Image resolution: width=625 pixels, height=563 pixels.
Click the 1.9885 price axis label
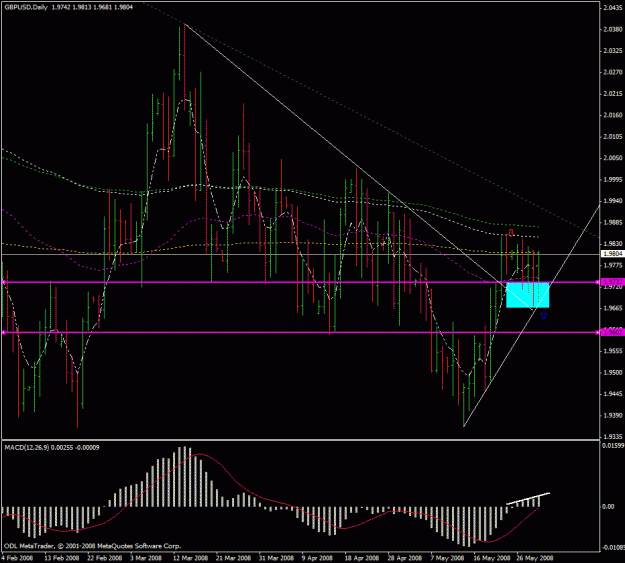[x=613, y=222]
